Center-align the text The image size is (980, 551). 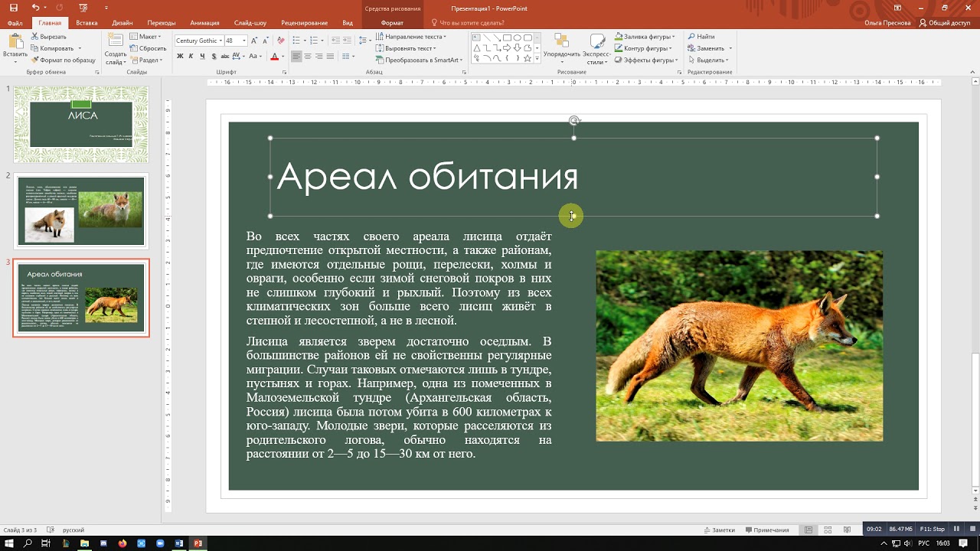point(308,57)
